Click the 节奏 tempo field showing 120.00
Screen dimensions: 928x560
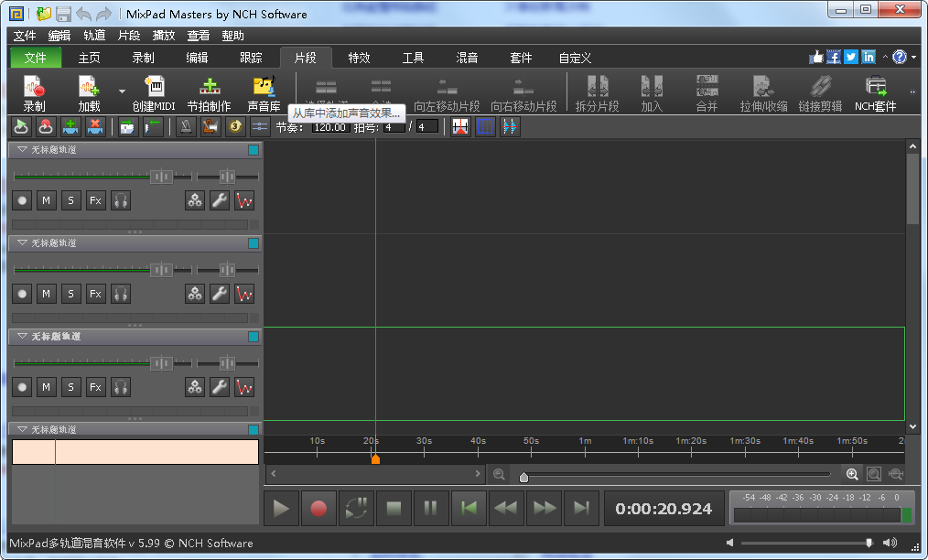[x=329, y=127]
